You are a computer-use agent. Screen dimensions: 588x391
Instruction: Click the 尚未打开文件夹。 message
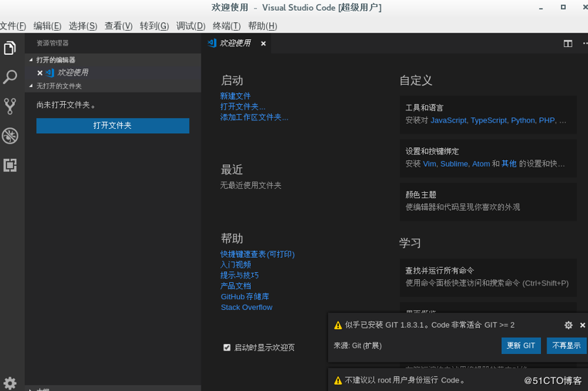tap(66, 105)
